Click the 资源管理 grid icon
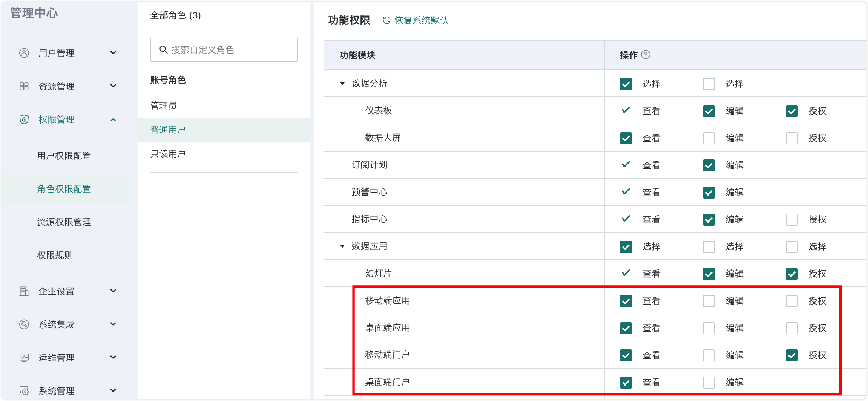This screenshot has height=401, width=868. click(24, 86)
